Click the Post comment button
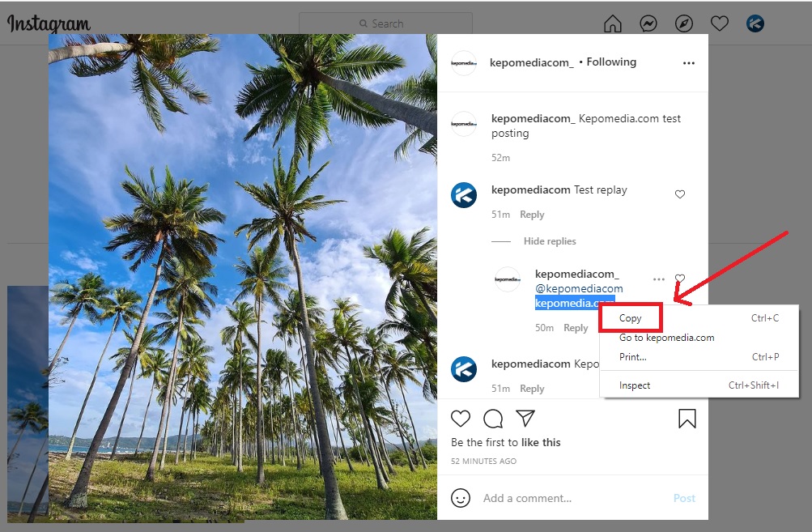Screen dimensions: 812x532 click(684, 498)
